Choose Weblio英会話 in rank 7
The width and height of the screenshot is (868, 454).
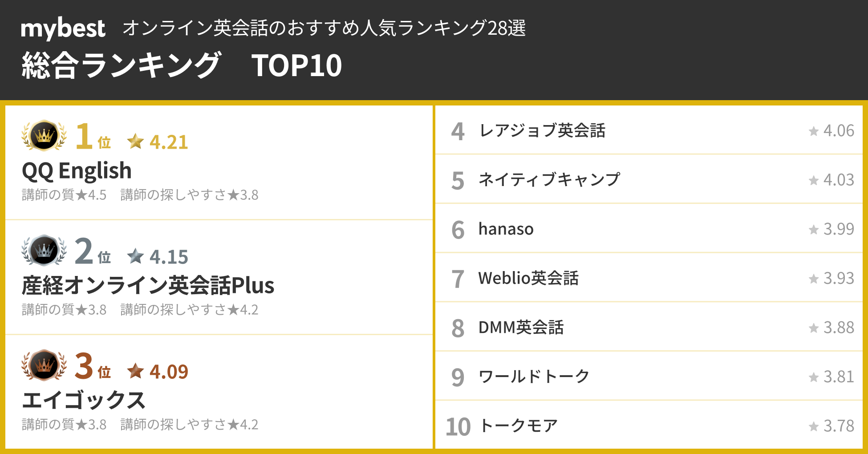point(528,279)
